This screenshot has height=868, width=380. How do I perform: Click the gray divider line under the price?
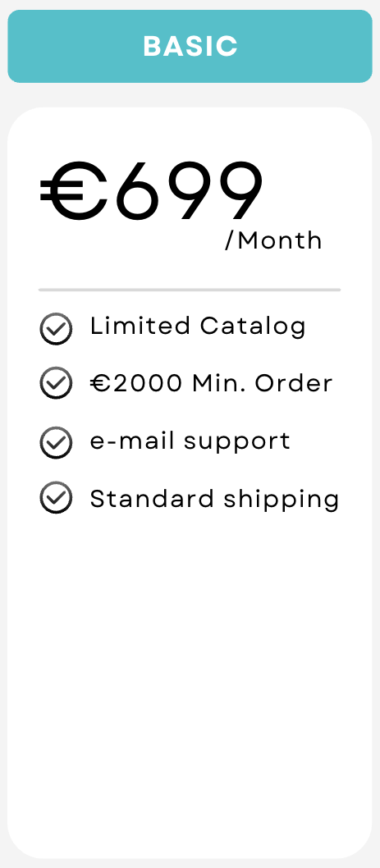point(190,290)
